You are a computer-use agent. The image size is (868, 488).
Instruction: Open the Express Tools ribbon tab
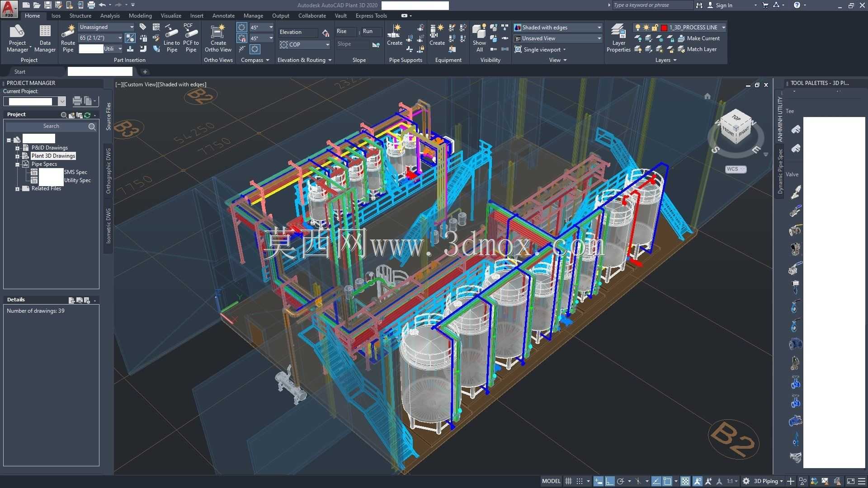click(x=371, y=16)
